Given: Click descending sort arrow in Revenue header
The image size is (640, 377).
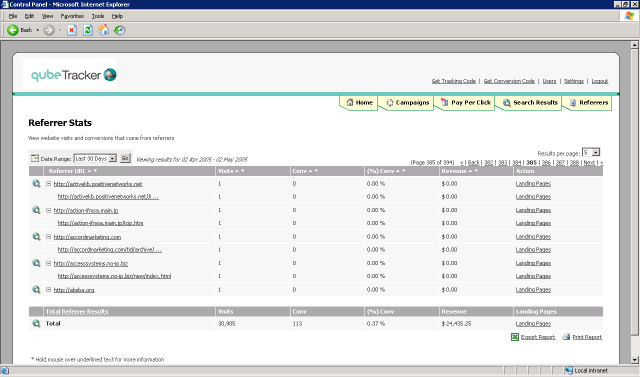Looking at the screenshot, I should (x=476, y=171).
